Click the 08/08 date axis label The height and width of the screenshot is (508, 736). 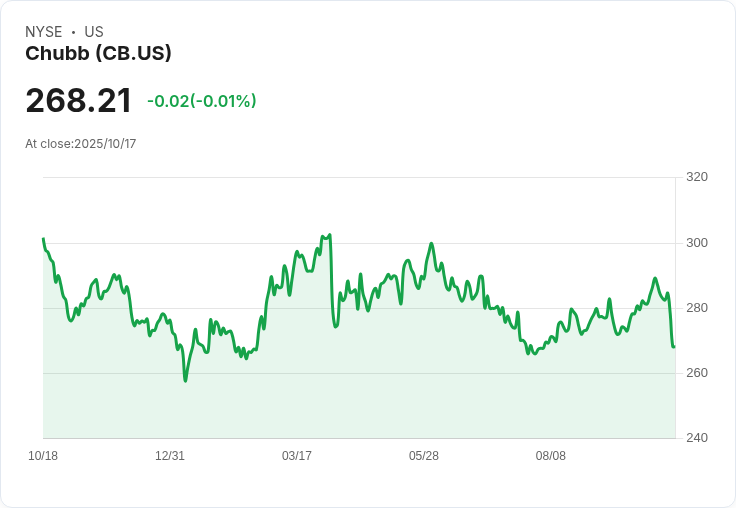[551, 456]
